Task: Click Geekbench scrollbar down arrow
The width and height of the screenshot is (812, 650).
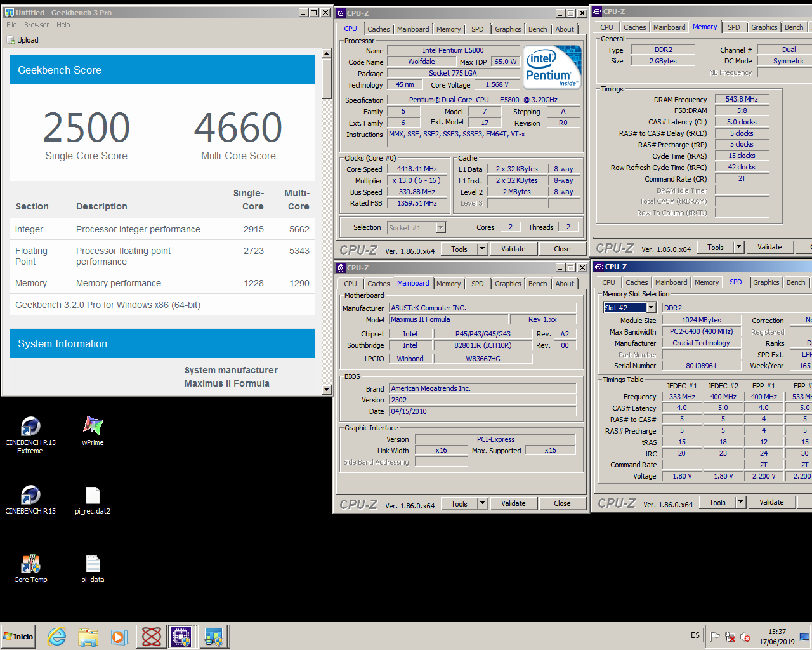Action: (327, 390)
